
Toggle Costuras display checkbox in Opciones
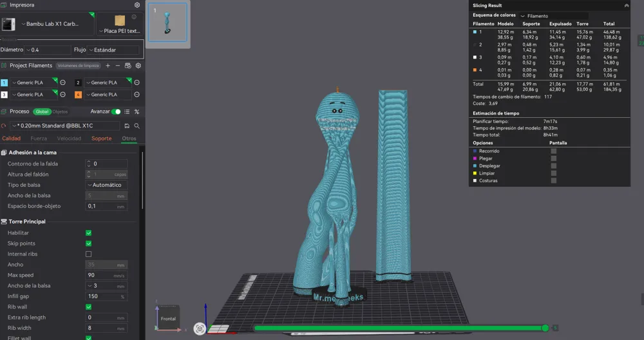(554, 181)
